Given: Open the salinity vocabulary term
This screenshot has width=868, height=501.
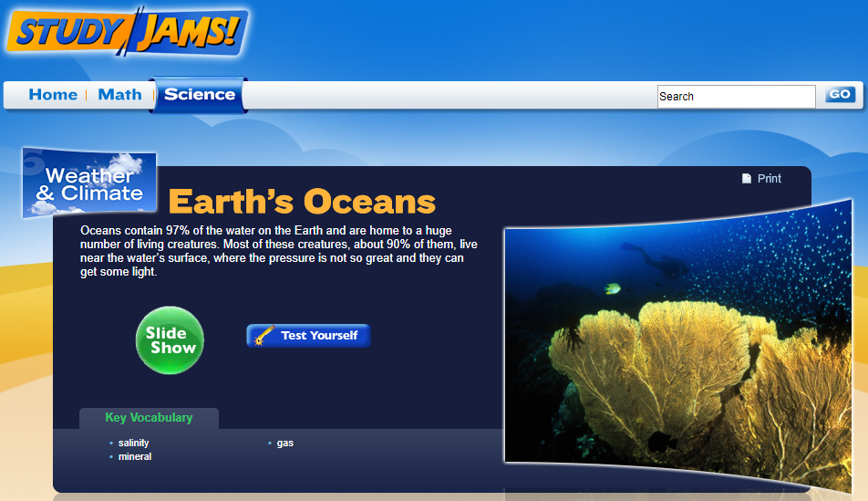Looking at the screenshot, I should [x=133, y=443].
